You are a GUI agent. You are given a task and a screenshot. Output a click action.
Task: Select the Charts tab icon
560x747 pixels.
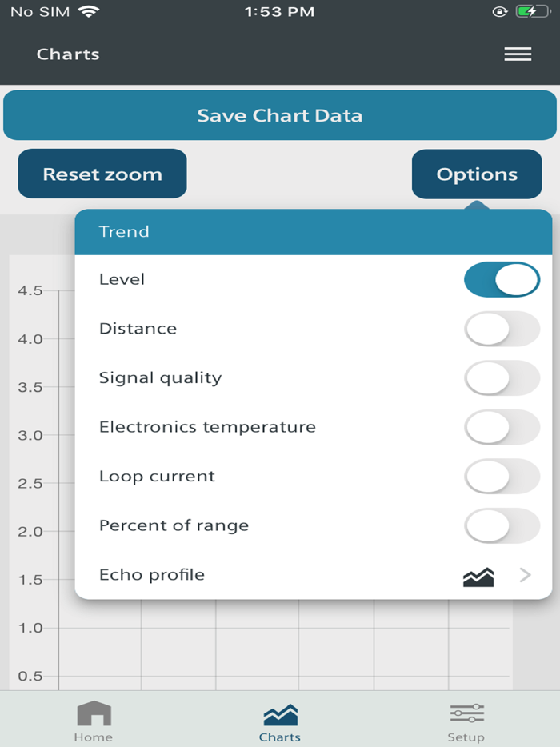(279, 713)
